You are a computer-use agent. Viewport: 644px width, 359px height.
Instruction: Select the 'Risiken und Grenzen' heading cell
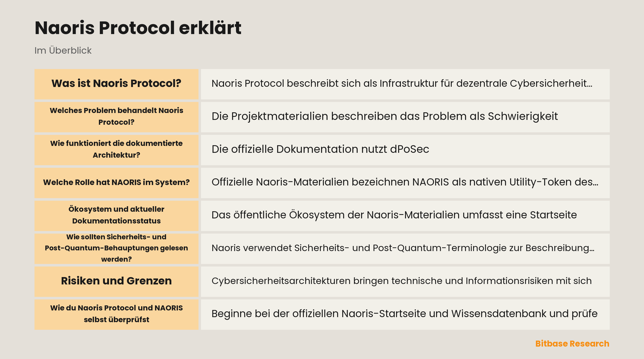116,281
